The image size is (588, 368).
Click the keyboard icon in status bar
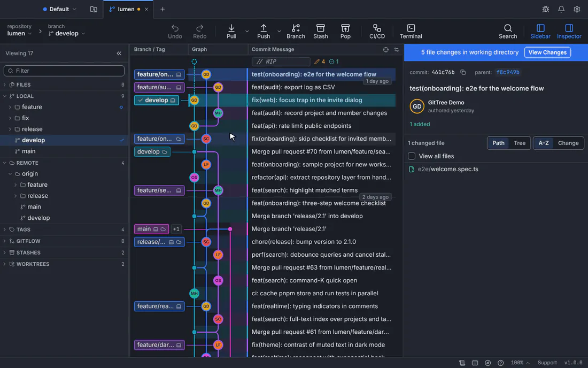pos(475,363)
